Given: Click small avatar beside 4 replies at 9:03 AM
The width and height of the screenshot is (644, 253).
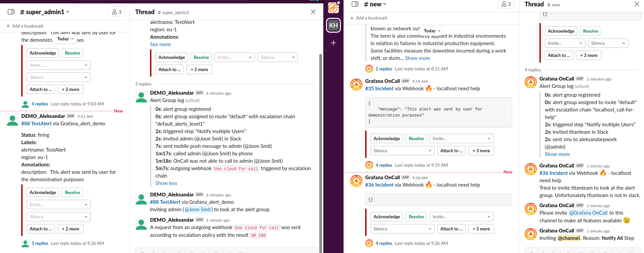Looking at the screenshot, I should click(x=25, y=104).
